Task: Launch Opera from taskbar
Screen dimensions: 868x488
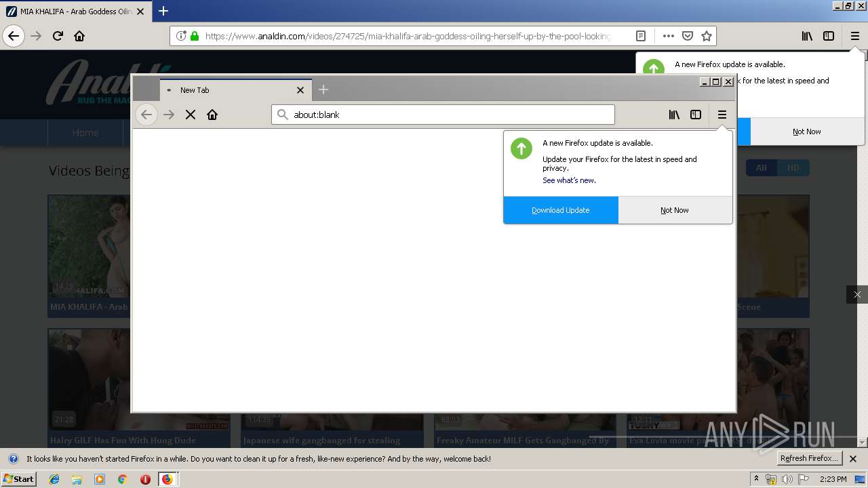Action: (x=145, y=479)
